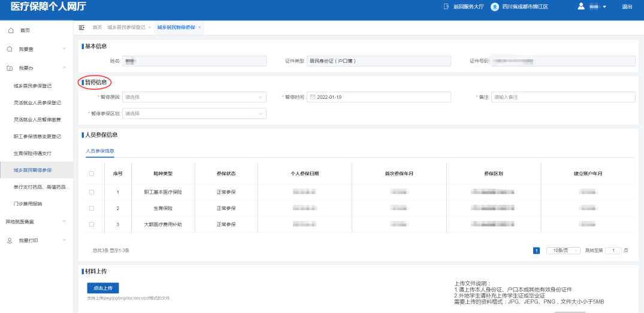Click the 姓名 field

coord(194,61)
